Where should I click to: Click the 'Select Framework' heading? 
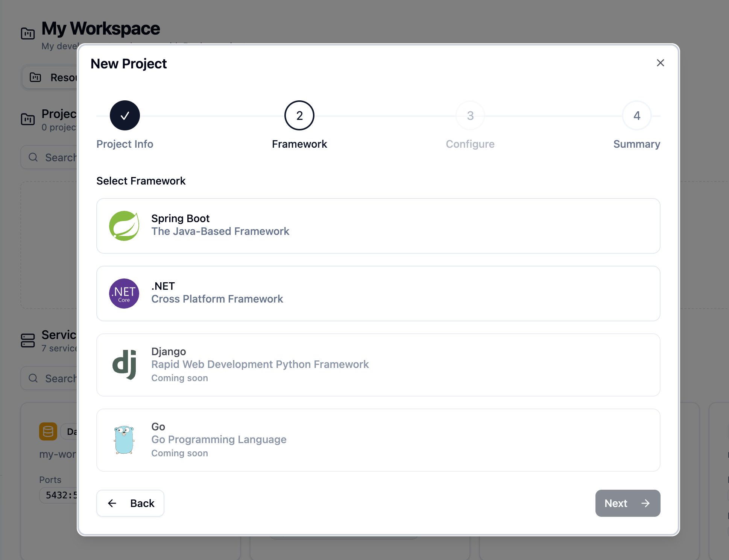[141, 181]
